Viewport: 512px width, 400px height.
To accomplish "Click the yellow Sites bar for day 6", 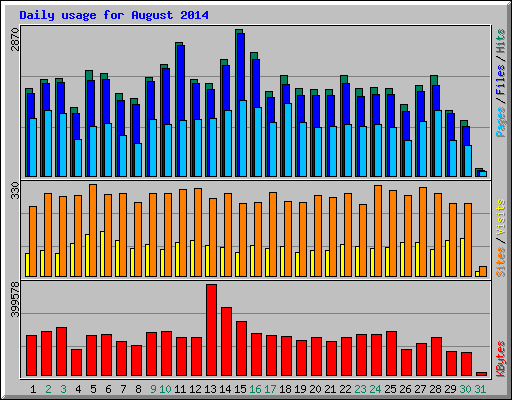I will (102, 254).
